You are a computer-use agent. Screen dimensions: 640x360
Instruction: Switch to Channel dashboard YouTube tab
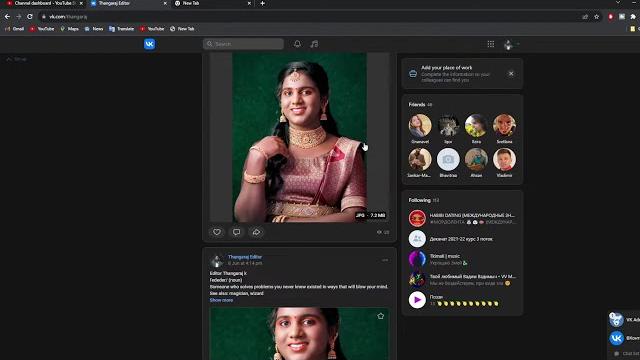(x=43, y=3)
